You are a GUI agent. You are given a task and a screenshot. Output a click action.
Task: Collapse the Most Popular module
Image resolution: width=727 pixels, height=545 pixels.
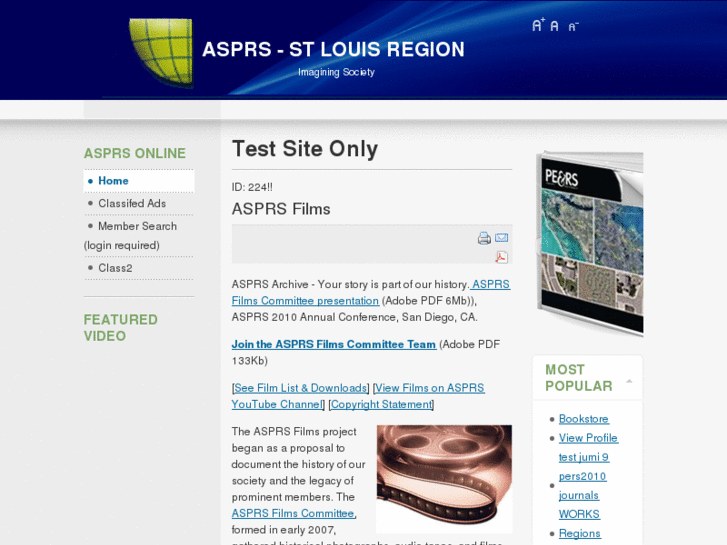coord(629,381)
